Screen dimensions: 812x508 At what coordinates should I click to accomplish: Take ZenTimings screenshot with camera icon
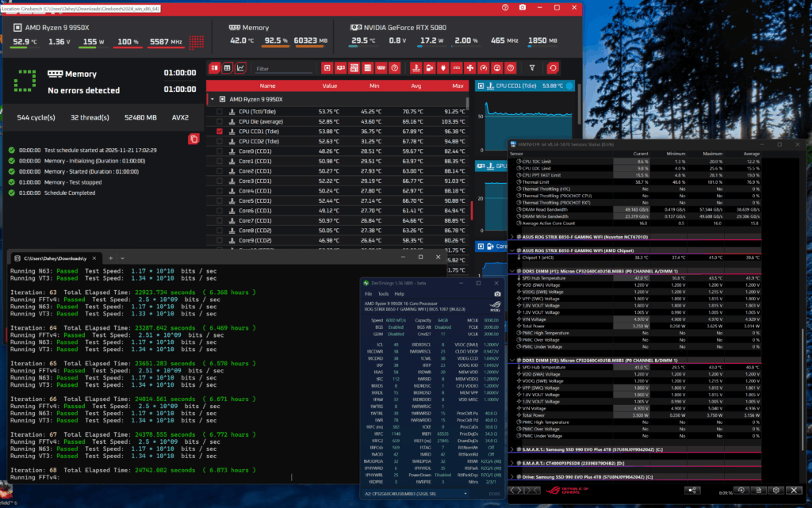[x=497, y=294]
